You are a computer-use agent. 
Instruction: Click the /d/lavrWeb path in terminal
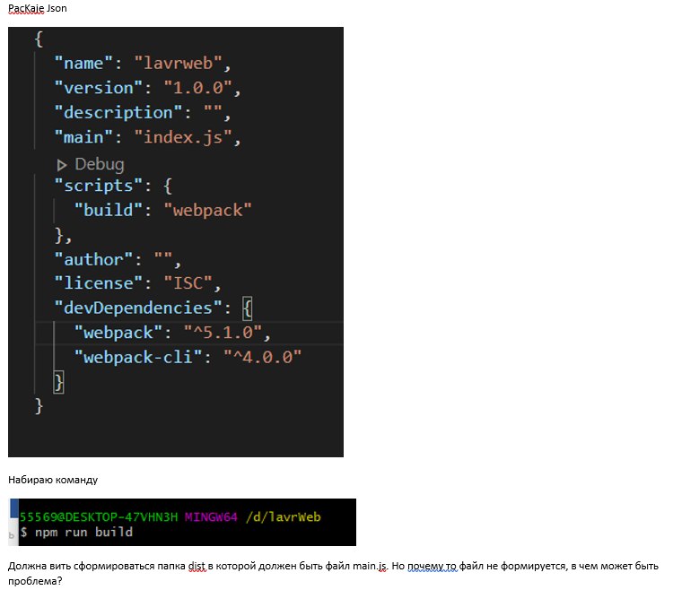pos(284,516)
